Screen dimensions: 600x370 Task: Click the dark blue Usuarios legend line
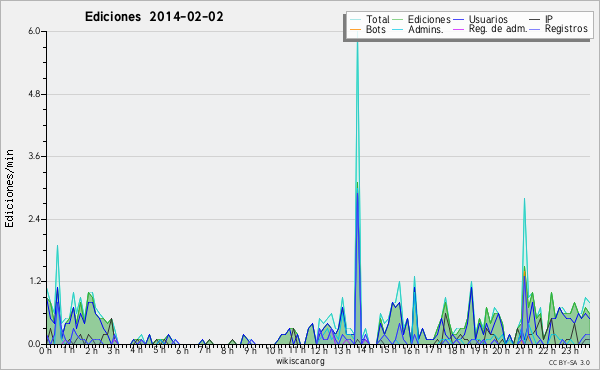pyautogui.click(x=458, y=20)
